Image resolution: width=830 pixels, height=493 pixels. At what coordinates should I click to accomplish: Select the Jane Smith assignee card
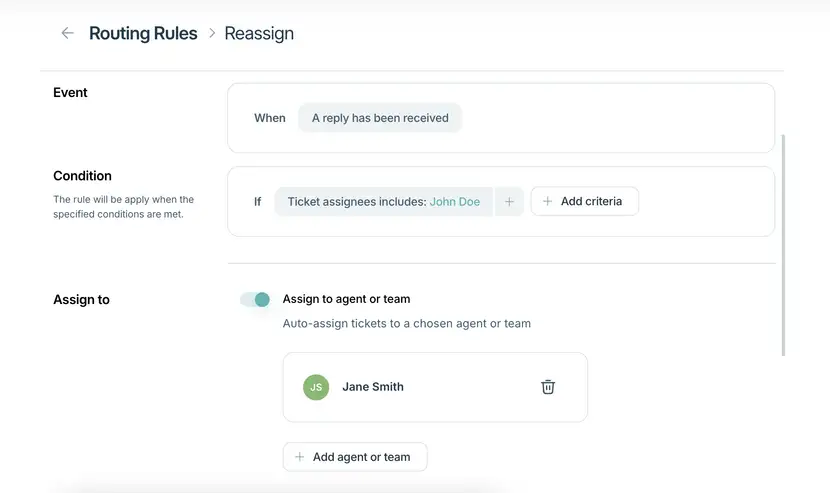pyautogui.click(x=435, y=387)
